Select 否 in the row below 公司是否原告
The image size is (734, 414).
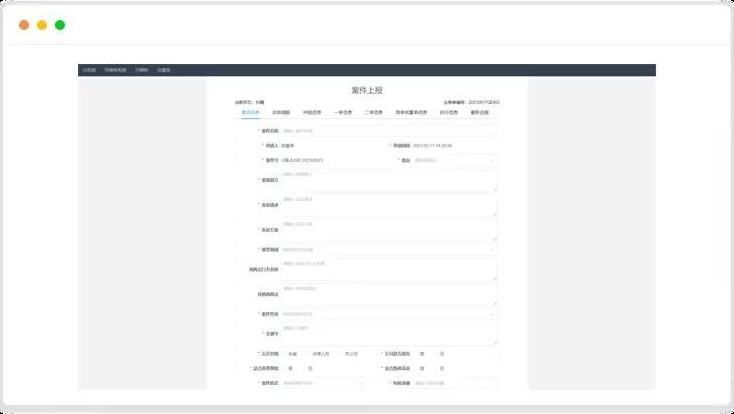[x=440, y=369]
